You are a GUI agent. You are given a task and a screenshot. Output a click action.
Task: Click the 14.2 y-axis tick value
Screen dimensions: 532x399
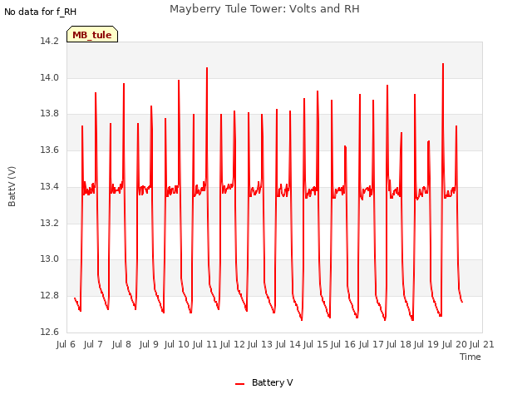[50, 41]
